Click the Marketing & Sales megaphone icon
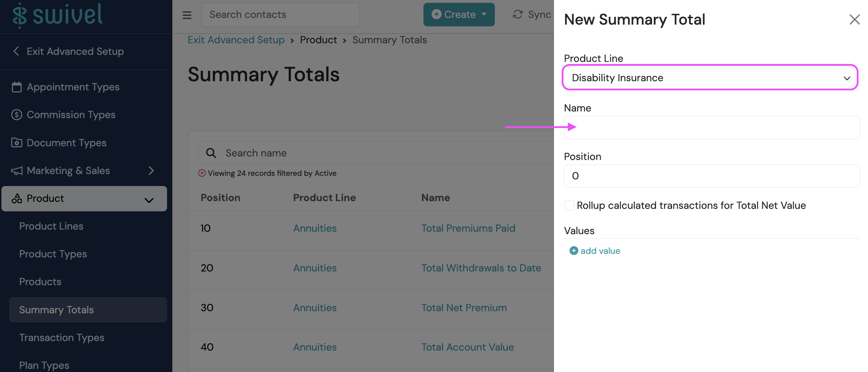The width and height of the screenshot is (868, 372). (x=17, y=171)
